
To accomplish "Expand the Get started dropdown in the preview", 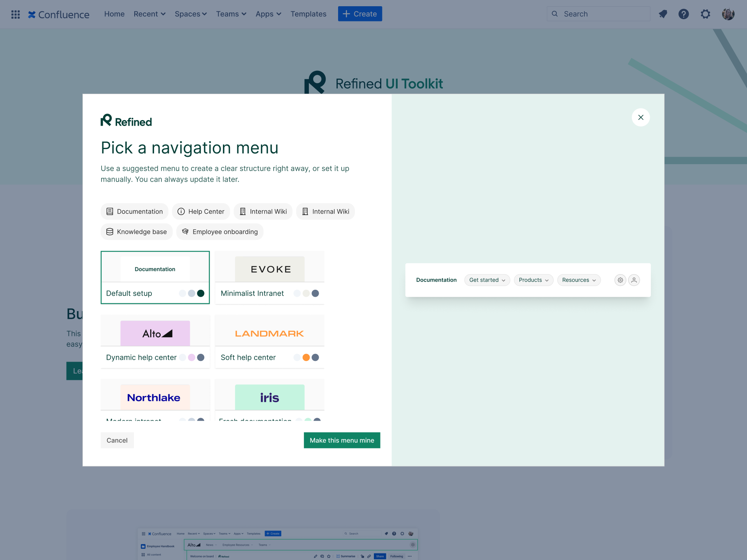I will (487, 280).
